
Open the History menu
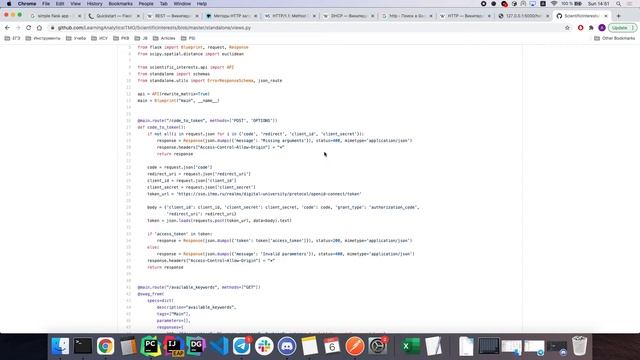[x=94, y=4]
